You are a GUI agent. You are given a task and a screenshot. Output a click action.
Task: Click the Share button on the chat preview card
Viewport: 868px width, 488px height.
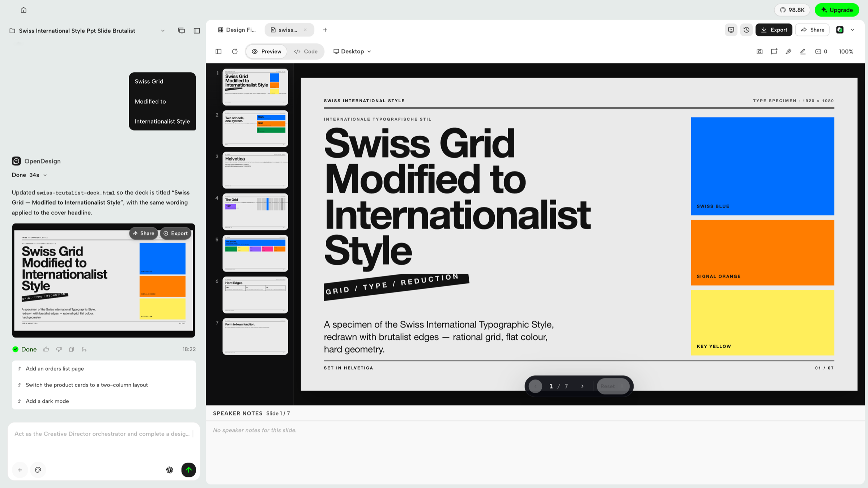coord(144,234)
